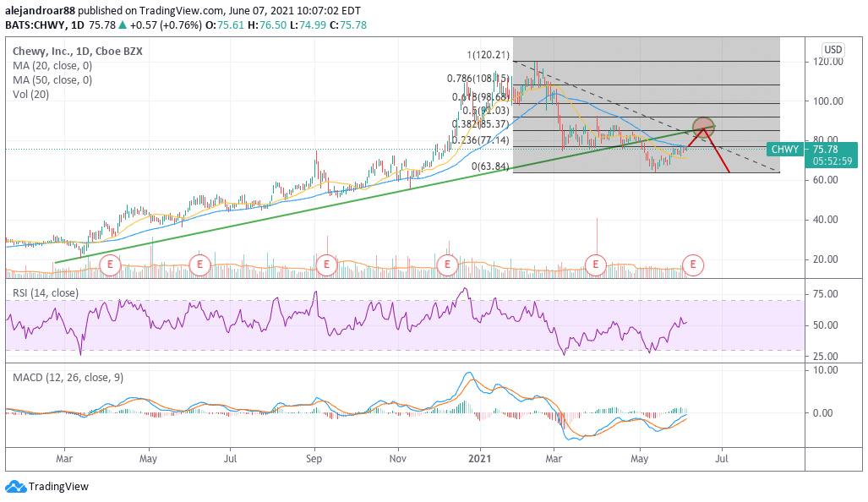Click the Sep label on time axis
The image size is (868, 502).
(314, 459)
